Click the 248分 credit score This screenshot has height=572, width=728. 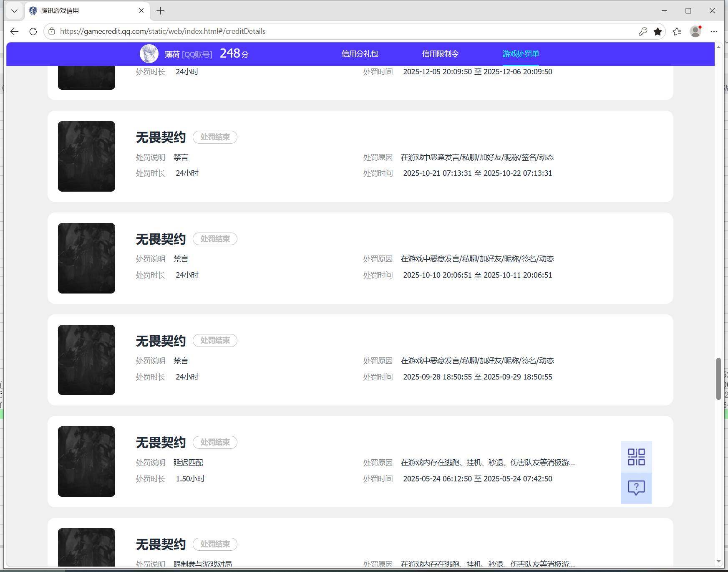[x=234, y=53]
